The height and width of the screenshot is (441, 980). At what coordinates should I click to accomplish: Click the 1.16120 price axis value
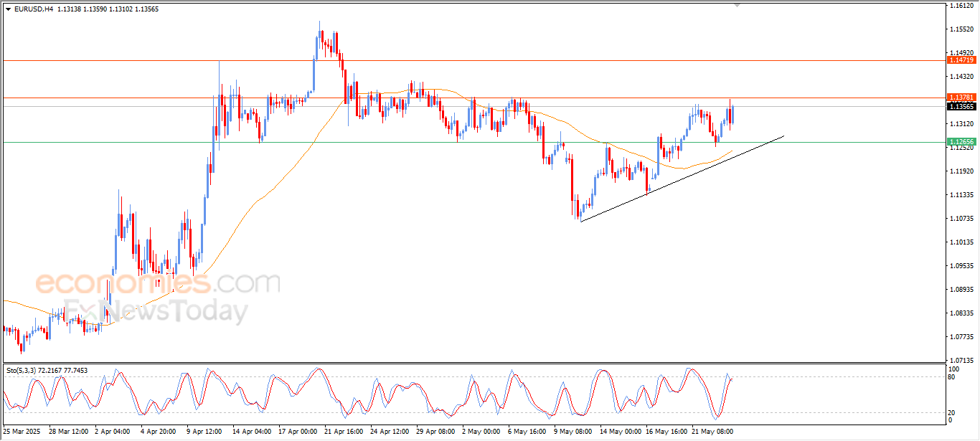tap(961, 6)
